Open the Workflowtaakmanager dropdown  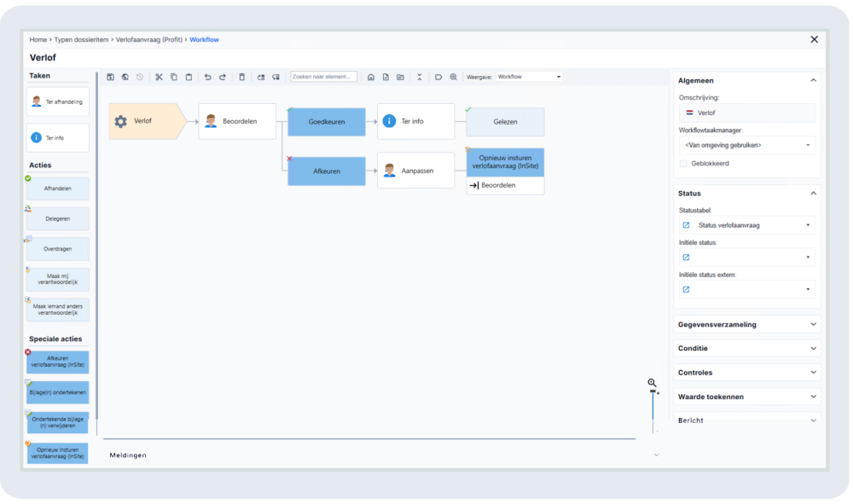pyautogui.click(x=746, y=145)
